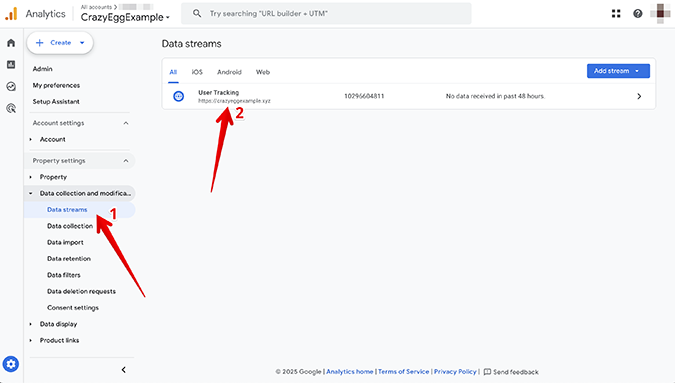Open Data streams in sidebar

click(x=67, y=210)
